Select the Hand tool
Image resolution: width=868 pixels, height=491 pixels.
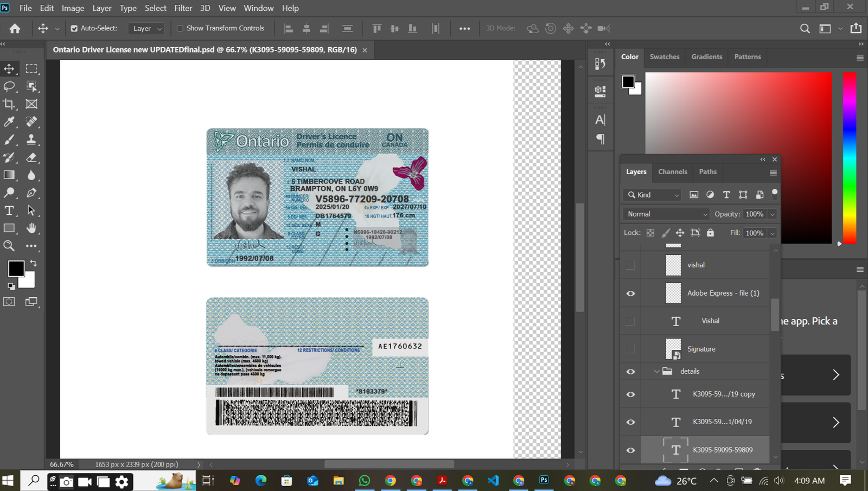click(x=31, y=228)
